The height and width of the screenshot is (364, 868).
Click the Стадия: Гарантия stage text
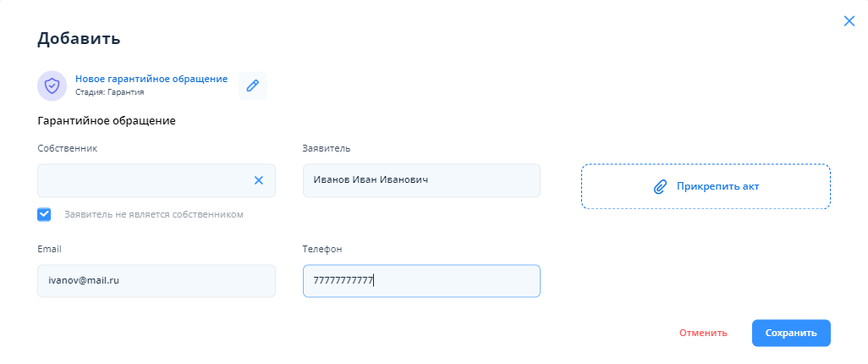point(109,92)
